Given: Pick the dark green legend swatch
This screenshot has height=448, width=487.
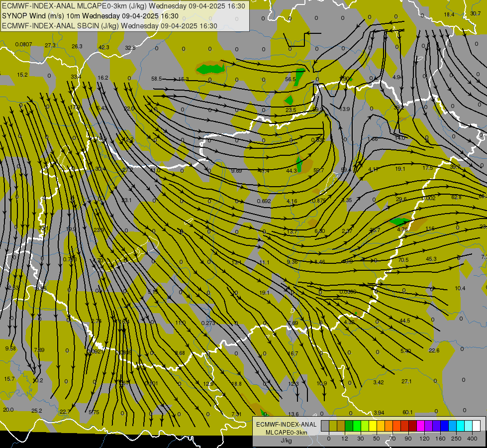Looking at the screenshot, I should point(349,426).
